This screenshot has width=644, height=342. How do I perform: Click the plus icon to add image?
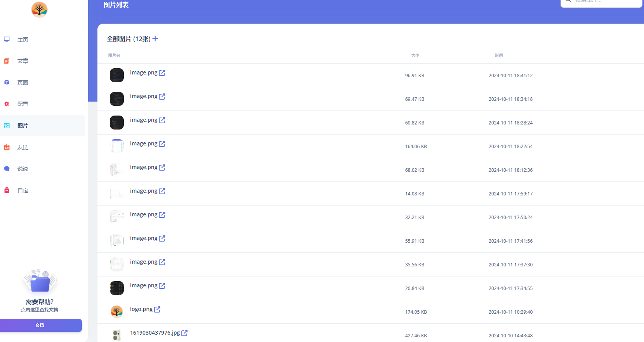(x=155, y=39)
